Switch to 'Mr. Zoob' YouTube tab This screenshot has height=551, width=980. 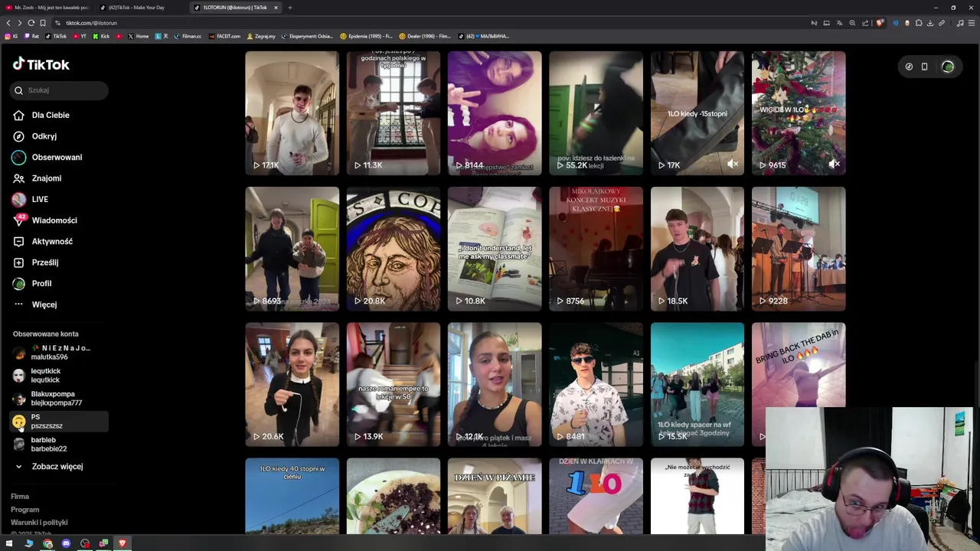click(47, 8)
